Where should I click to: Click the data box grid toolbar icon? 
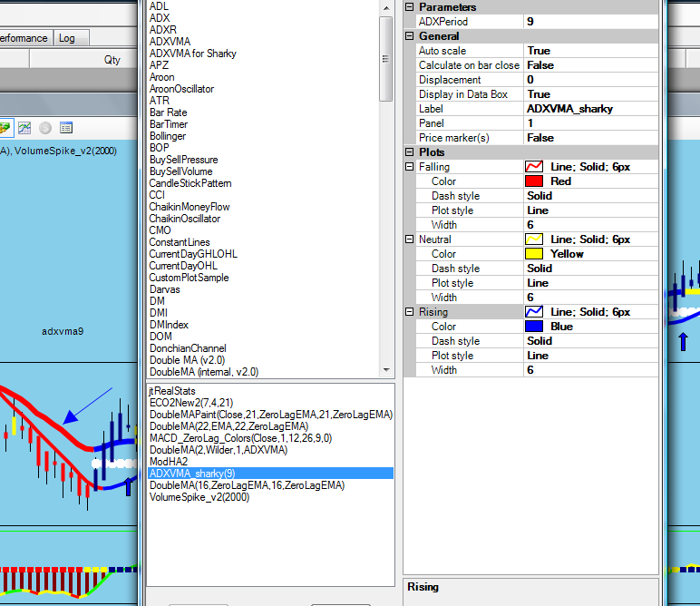click(x=66, y=128)
